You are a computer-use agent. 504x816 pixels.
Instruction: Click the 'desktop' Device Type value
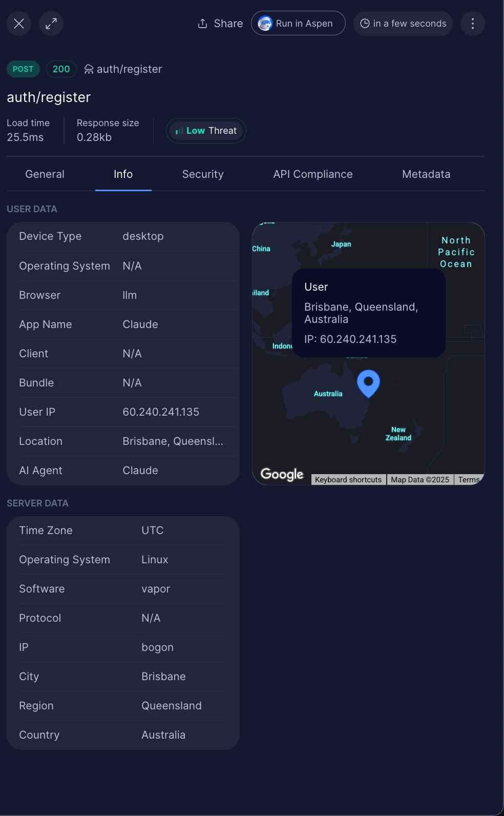coord(143,236)
